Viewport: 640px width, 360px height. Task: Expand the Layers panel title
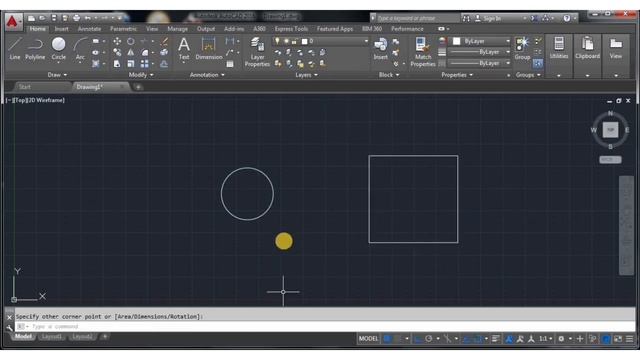click(307, 75)
